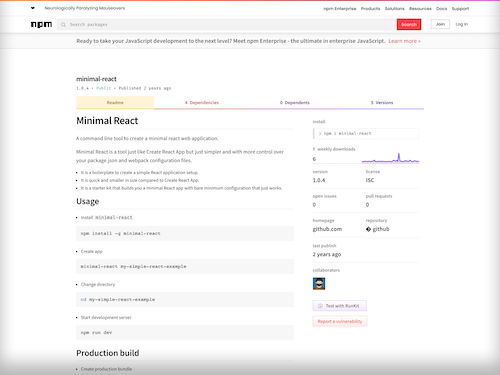
Task: Open the Support link
Action: tap(460, 9)
